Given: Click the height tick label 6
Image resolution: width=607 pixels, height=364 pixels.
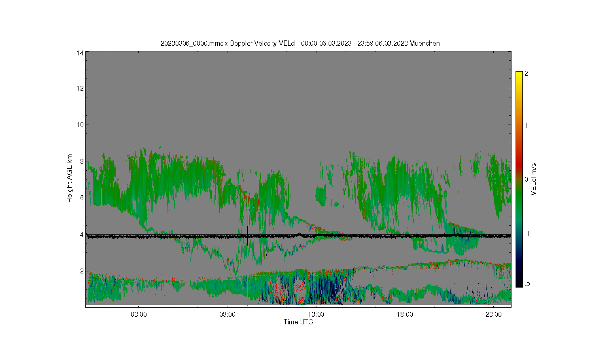Looking at the screenshot, I should pyautogui.click(x=82, y=198).
